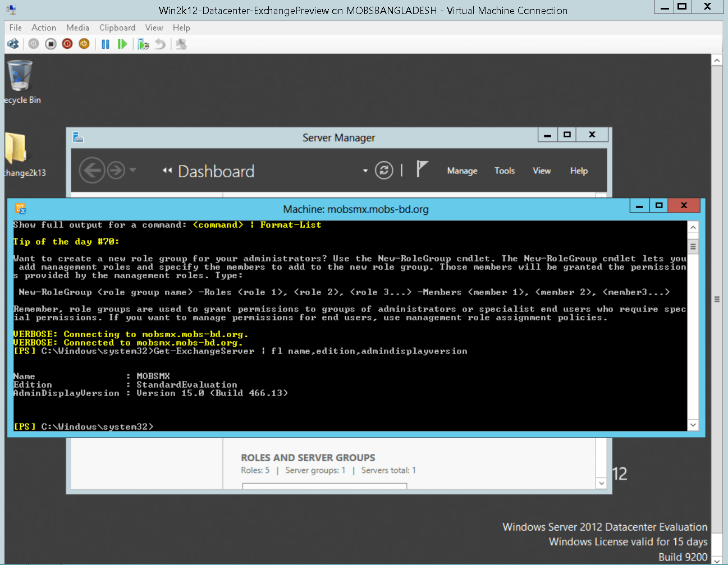Viewport: 728px width, 565px height.
Task: Save VM state with orange power icon
Action: tap(84, 44)
